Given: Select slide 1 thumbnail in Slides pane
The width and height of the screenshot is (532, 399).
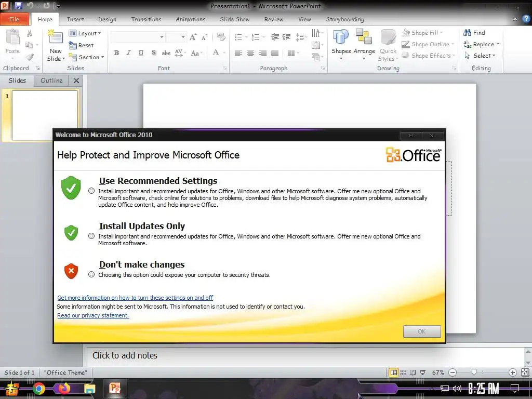Looking at the screenshot, I should [x=45, y=115].
